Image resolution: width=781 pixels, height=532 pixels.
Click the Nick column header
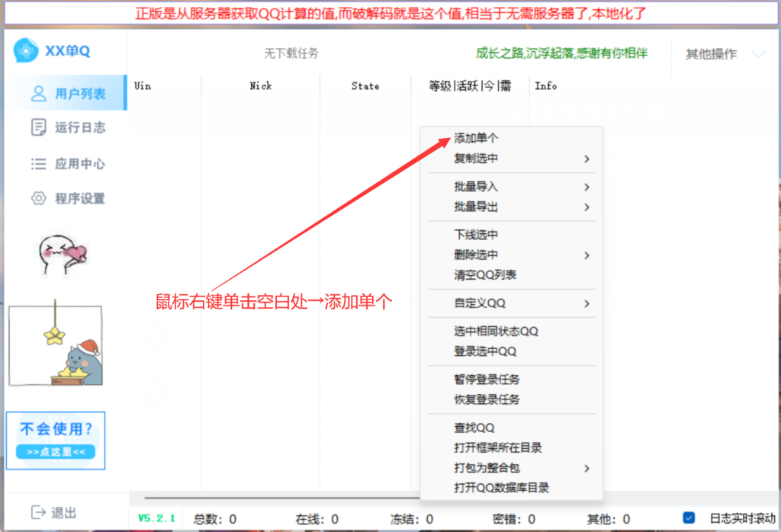(261, 85)
